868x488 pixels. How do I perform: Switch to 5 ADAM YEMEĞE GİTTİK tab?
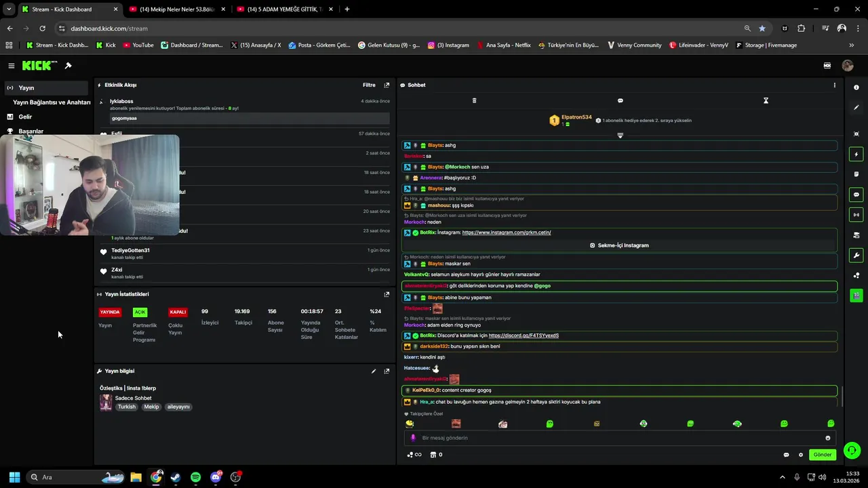point(284,9)
